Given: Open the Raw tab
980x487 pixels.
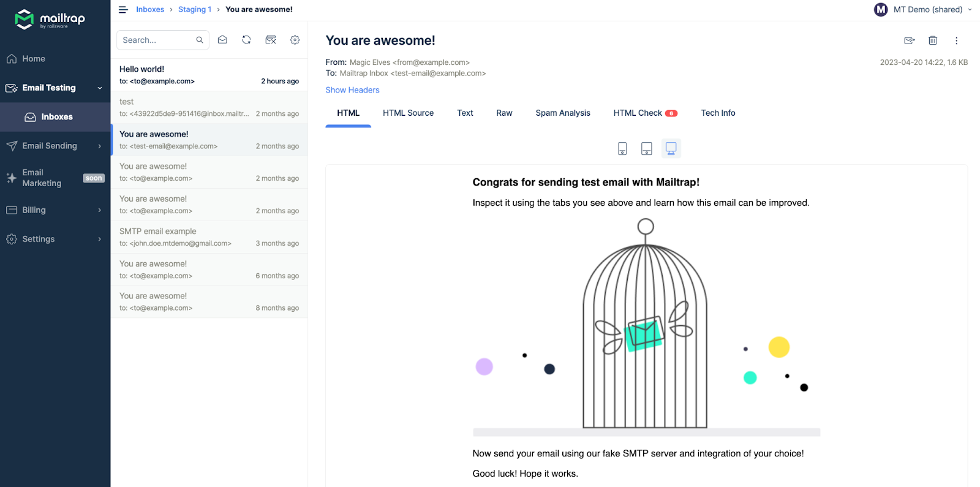Looking at the screenshot, I should (x=504, y=113).
